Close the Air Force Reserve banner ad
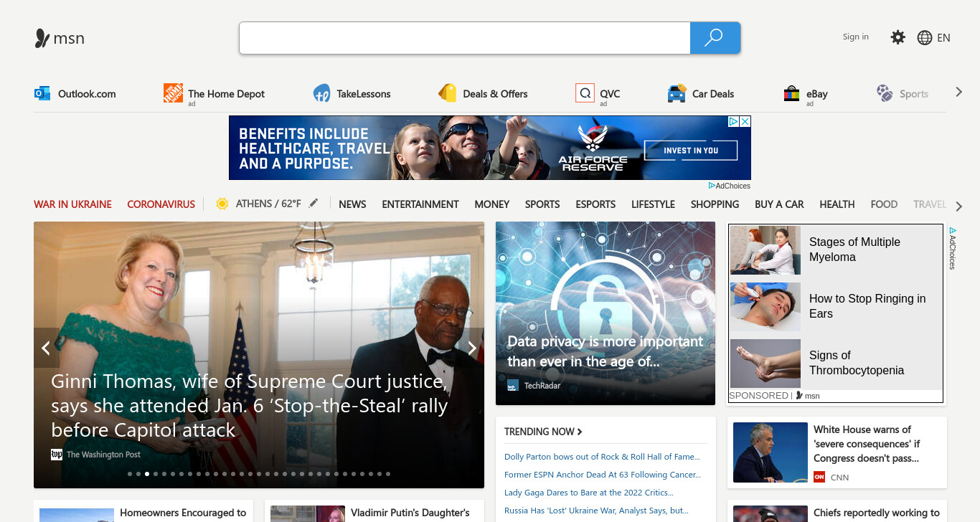This screenshot has width=980, height=522. pyautogui.click(x=745, y=122)
